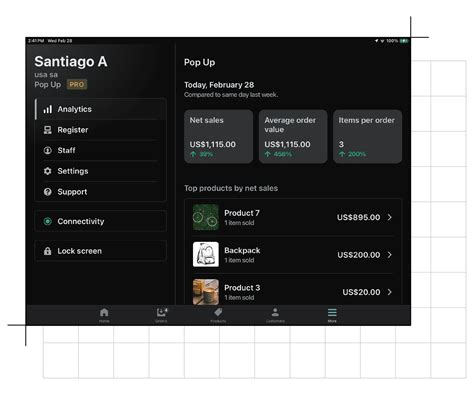
Task: Click the 200% increase indicator
Action: [x=352, y=154]
